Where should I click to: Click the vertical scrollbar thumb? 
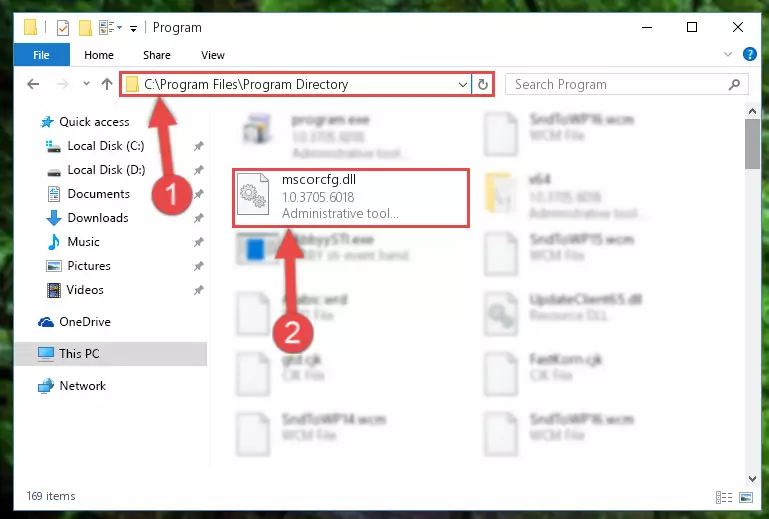coord(752,144)
